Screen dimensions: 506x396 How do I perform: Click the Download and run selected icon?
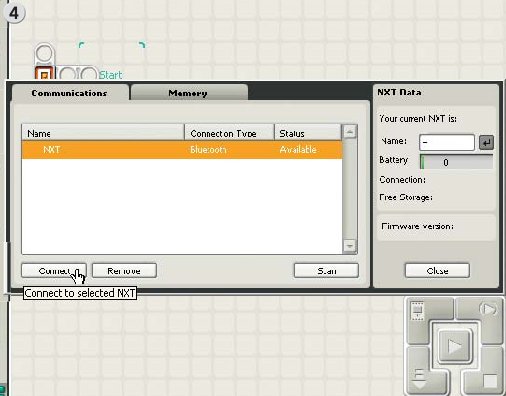488,309
